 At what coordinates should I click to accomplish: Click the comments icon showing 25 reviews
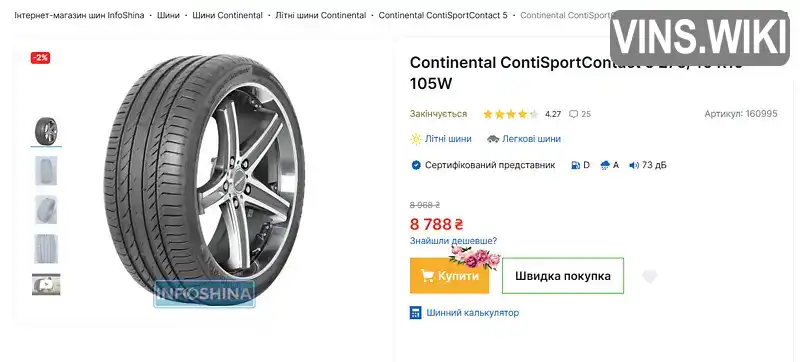pos(573,114)
